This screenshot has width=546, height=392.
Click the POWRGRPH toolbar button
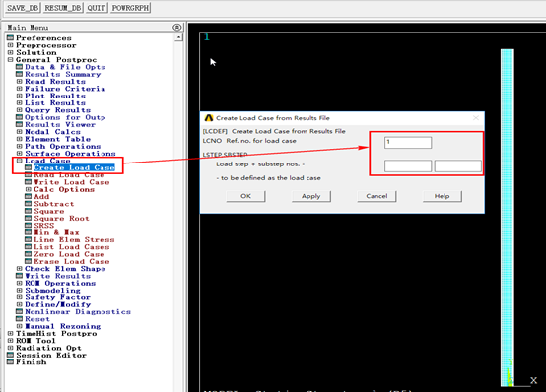pos(130,8)
